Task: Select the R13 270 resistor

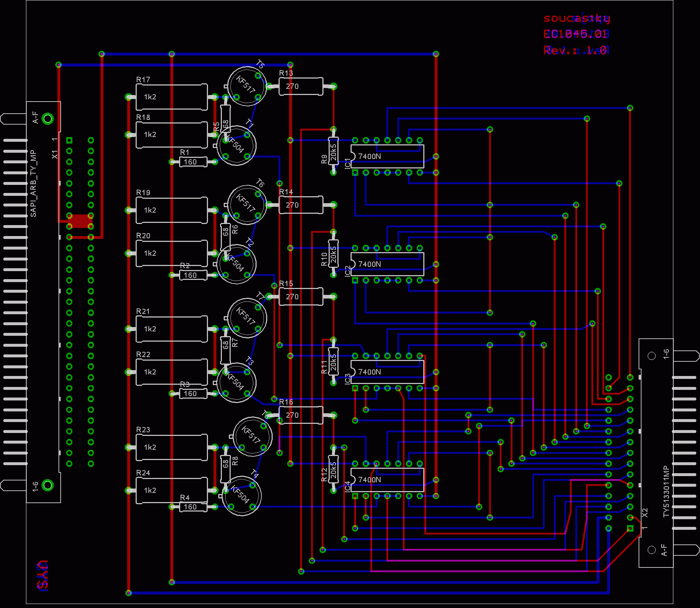Action: click(300, 87)
